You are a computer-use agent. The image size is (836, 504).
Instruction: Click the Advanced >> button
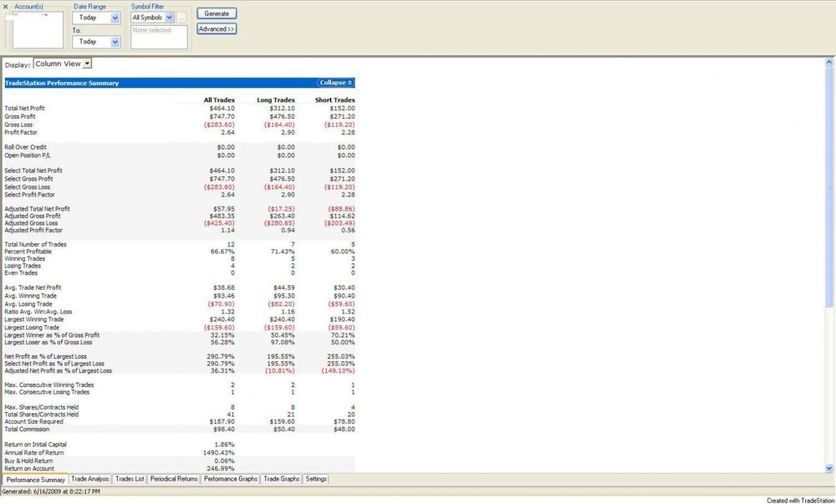(217, 28)
